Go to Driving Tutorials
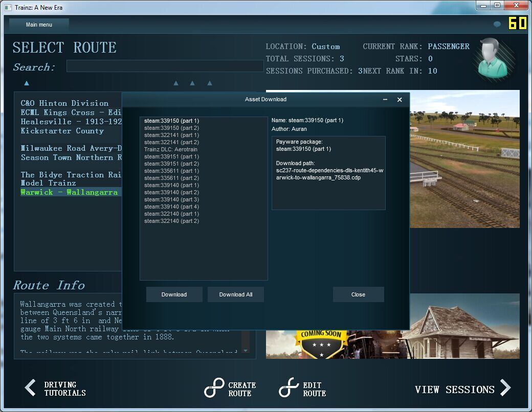Screen dimensions: 532x412 [65, 388]
